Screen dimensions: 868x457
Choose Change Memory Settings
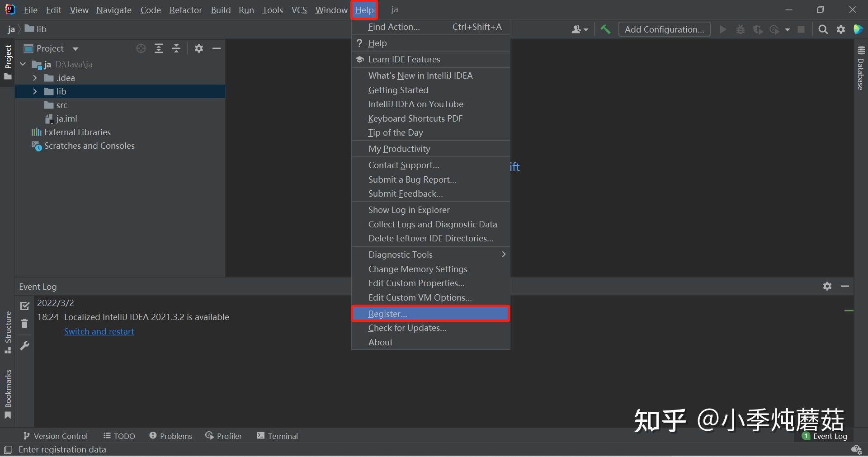coord(430,269)
